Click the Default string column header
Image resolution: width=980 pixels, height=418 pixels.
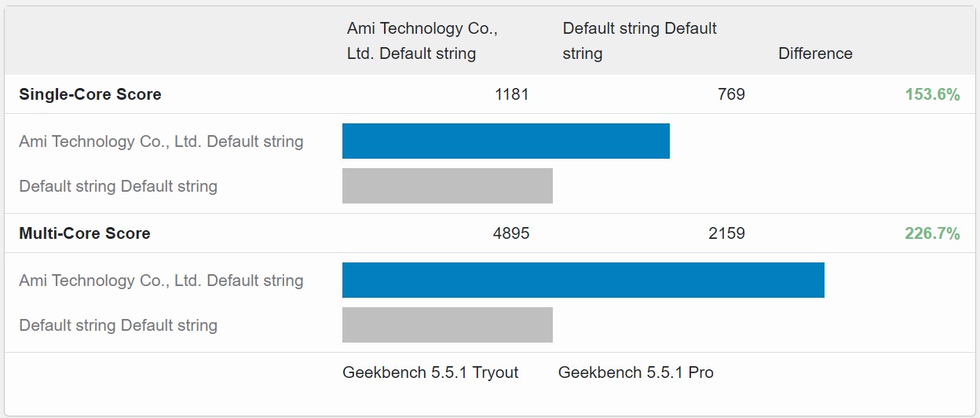pos(639,41)
